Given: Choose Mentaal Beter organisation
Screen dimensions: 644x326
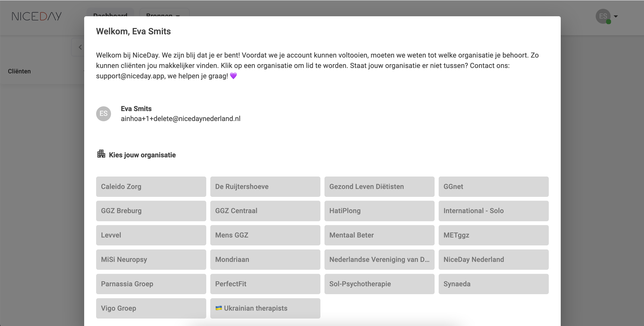Looking at the screenshot, I should (x=379, y=235).
